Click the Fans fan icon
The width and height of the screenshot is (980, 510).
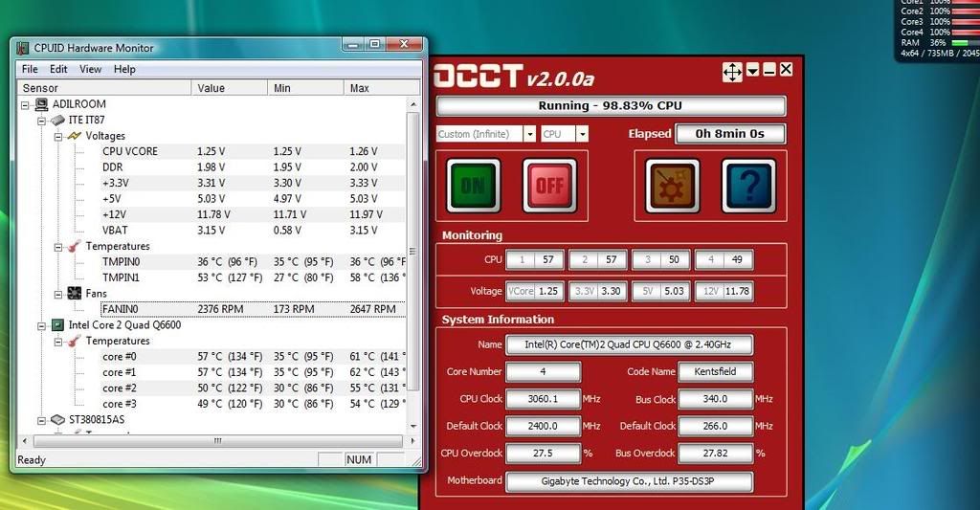[75, 293]
